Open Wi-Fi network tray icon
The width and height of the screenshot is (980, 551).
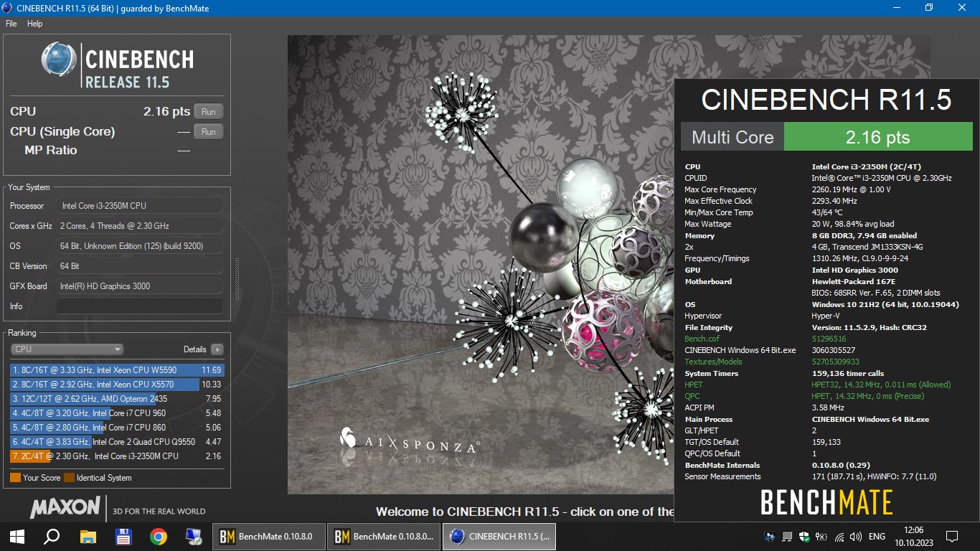coord(838,536)
